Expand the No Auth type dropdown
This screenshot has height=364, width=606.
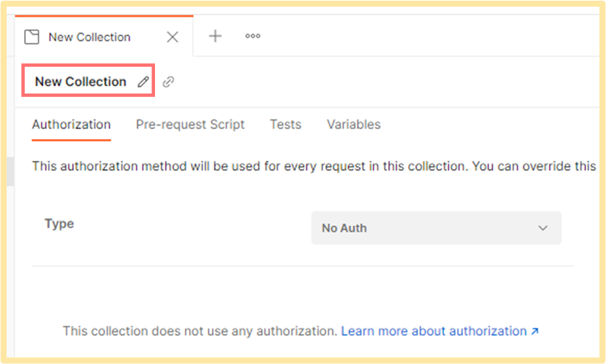point(436,228)
